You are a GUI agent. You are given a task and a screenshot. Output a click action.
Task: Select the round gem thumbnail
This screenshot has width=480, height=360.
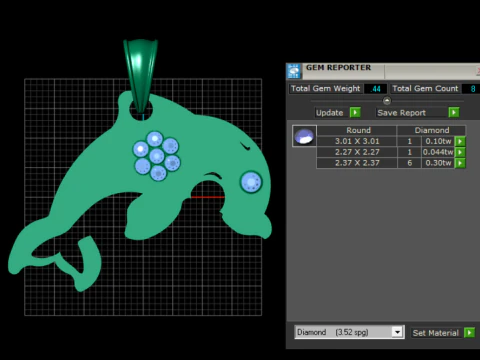tap(304, 136)
